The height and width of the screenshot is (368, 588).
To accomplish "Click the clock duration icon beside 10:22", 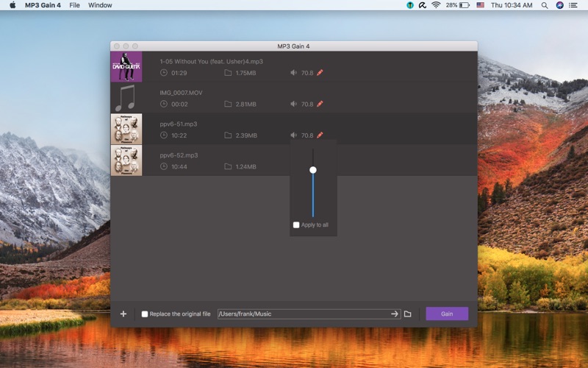I will (163, 135).
